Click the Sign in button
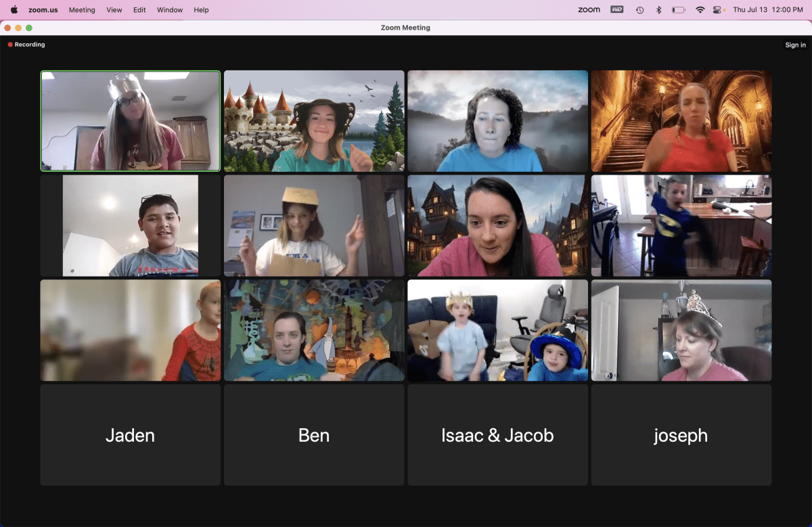 click(x=795, y=45)
